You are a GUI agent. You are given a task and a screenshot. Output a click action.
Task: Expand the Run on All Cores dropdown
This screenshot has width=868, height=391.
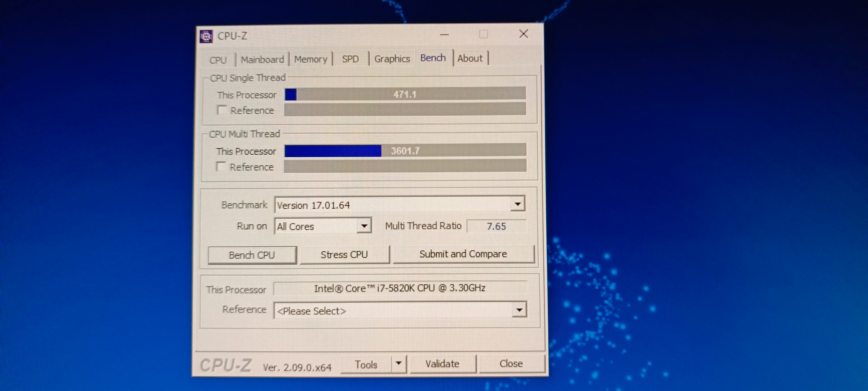tap(323, 226)
